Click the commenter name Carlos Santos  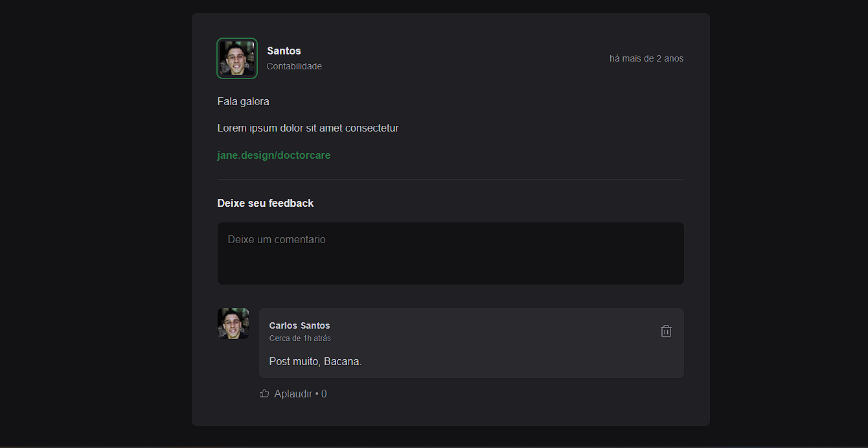pos(300,325)
